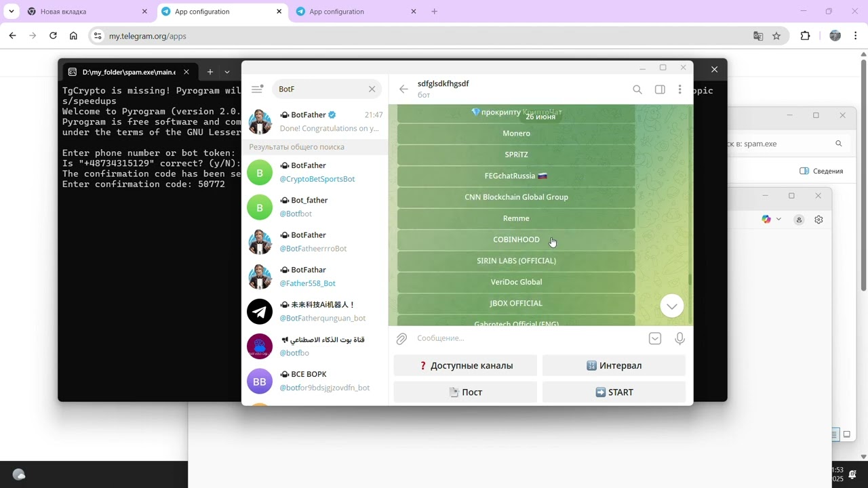Open the browser profile avatar
Screen dimensions: 868x488
click(835, 36)
